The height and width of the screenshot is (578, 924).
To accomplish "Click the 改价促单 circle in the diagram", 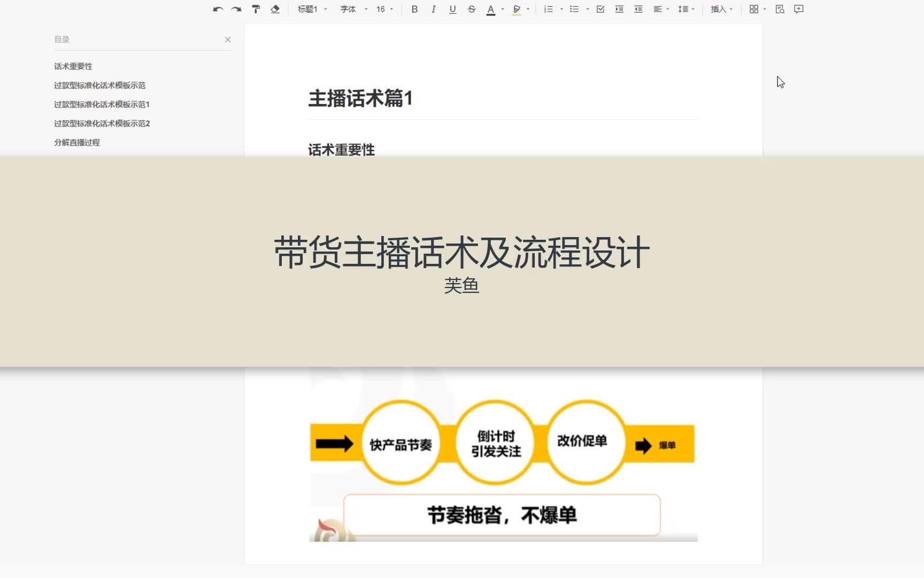I will tap(586, 442).
